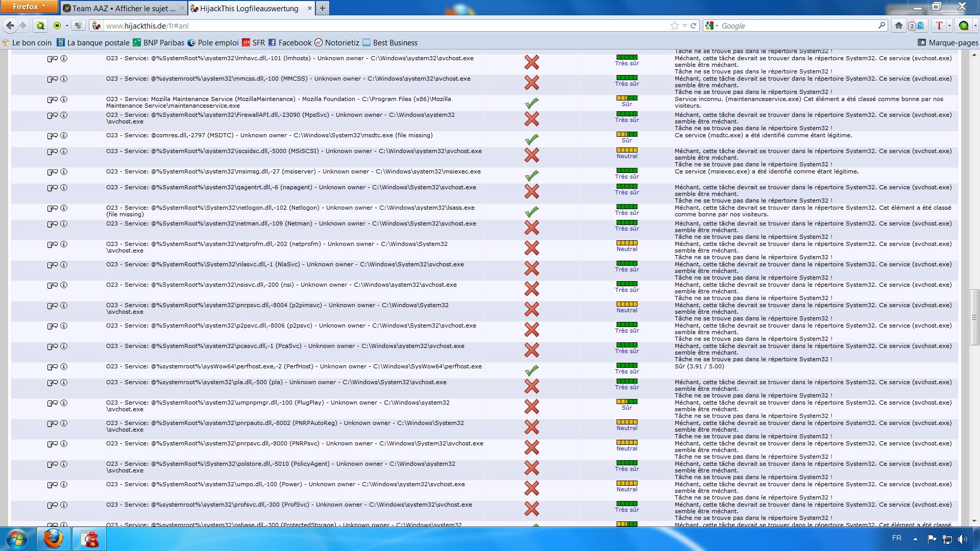Click the Neutral rating on the MSiSCSI row

click(627, 156)
